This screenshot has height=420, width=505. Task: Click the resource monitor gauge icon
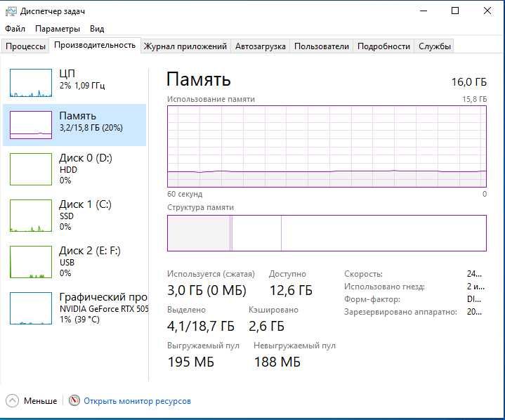[x=74, y=400]
